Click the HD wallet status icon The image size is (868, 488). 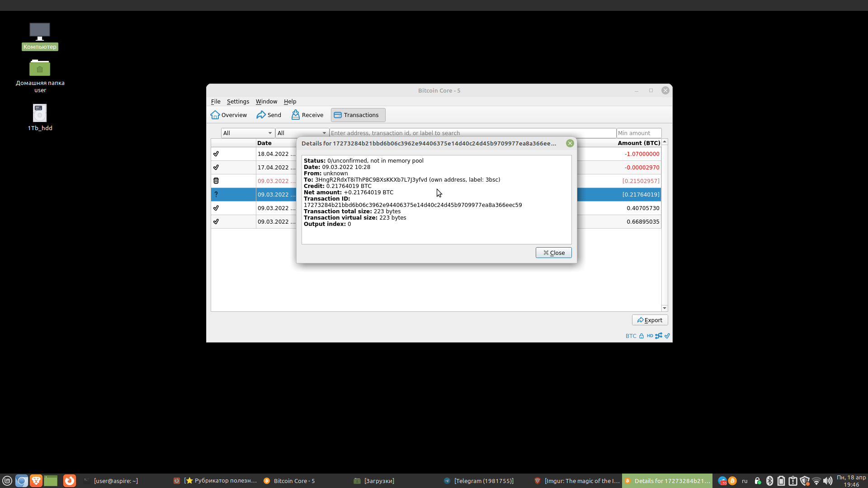tap(650, 336)
